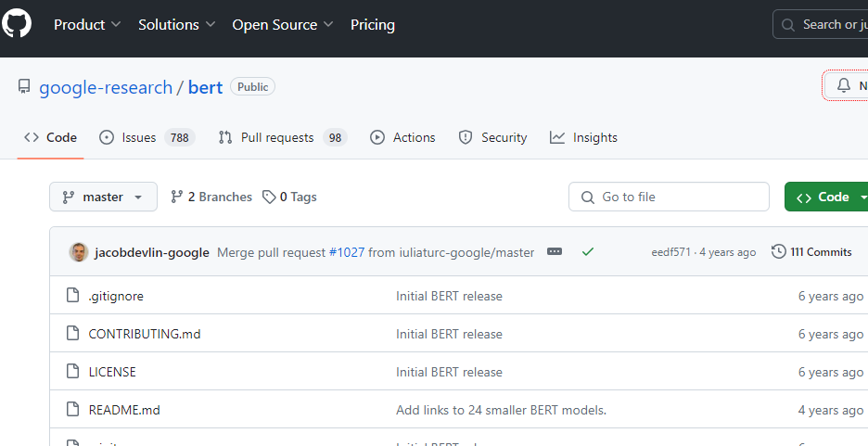The image size is (868, 446).
Task: Click jacobdevlin-google avatar image
Action: [x=79, y=252]
